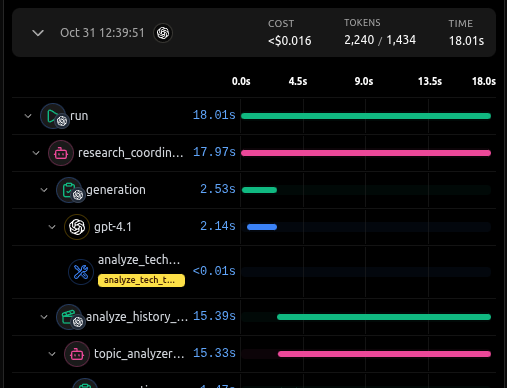Click the generation clipboard icon
Viewport: 507px width, 388px height.
click(69, 190)
